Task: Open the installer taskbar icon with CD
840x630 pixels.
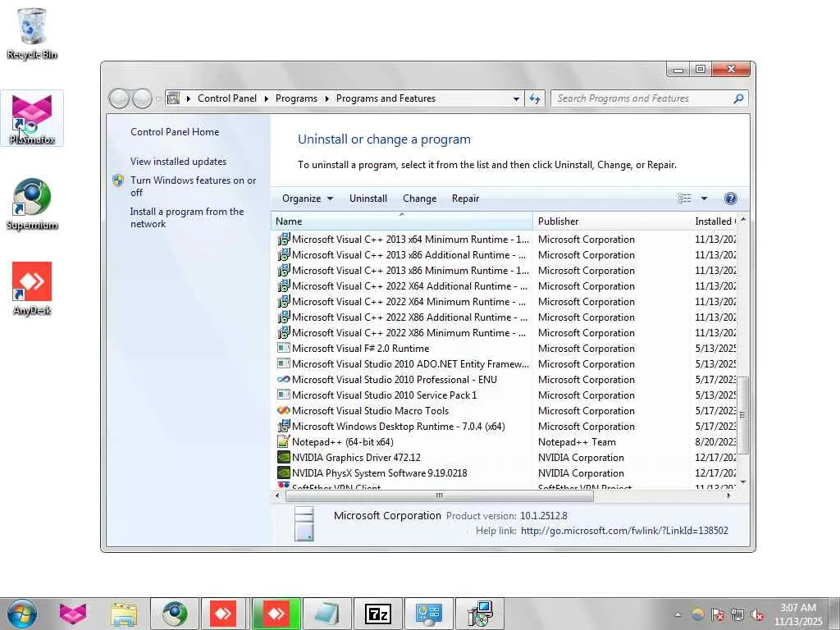Action: 480,614
